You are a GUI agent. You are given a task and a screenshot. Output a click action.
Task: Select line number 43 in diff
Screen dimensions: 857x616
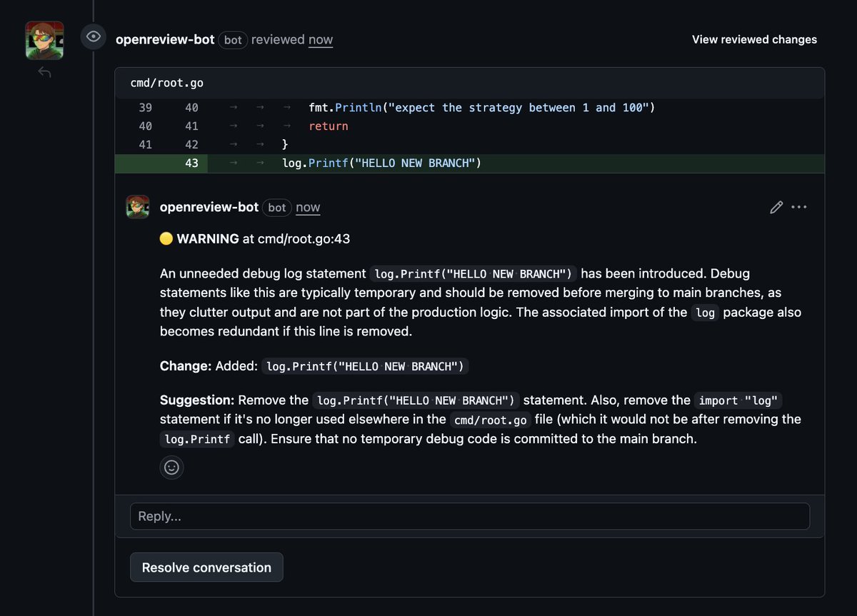pyautogui.click(x=191, y=163)
